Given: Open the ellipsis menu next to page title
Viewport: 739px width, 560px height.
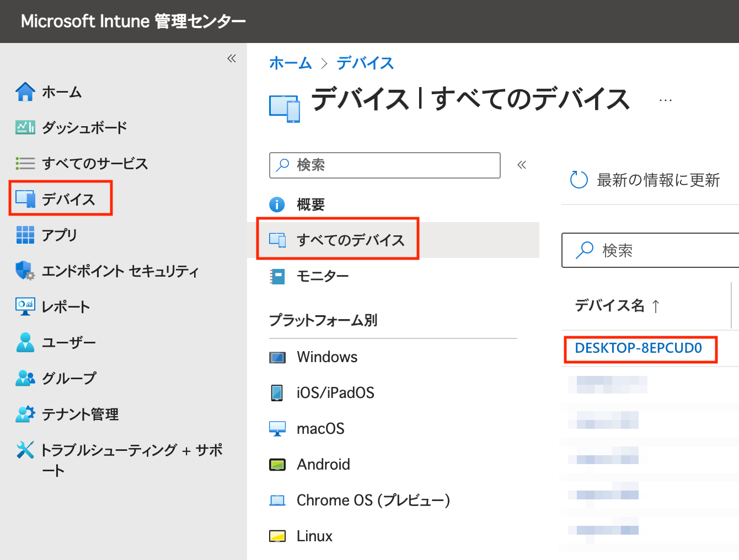Looking at the screenshot, I should (x=666, y=99).
